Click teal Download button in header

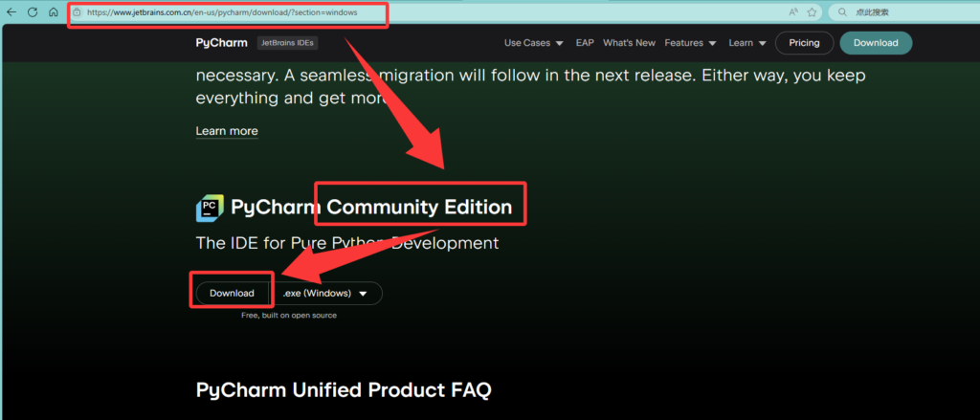coord(876,43)
